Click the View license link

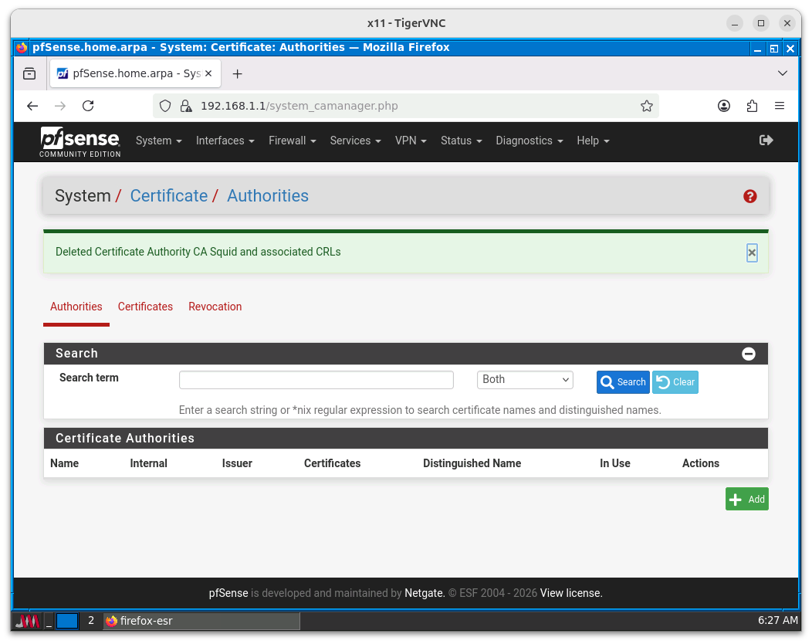coord(570,593)
